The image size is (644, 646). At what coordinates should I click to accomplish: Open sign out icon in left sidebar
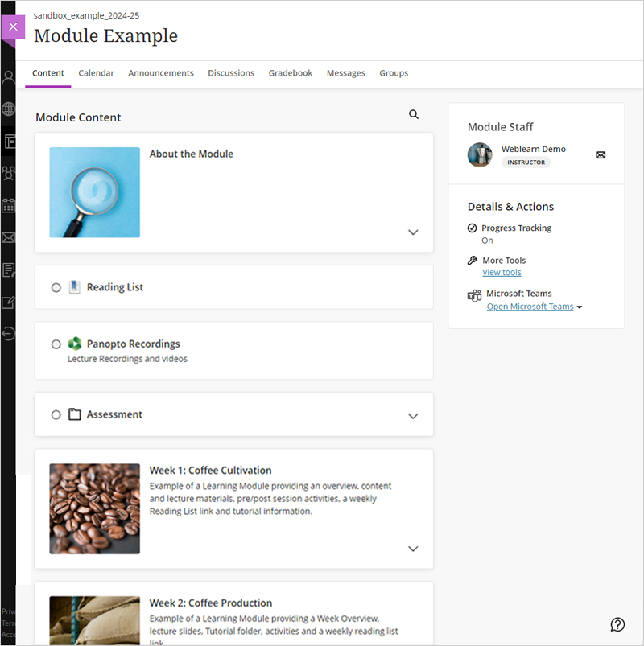coord(8,333)
